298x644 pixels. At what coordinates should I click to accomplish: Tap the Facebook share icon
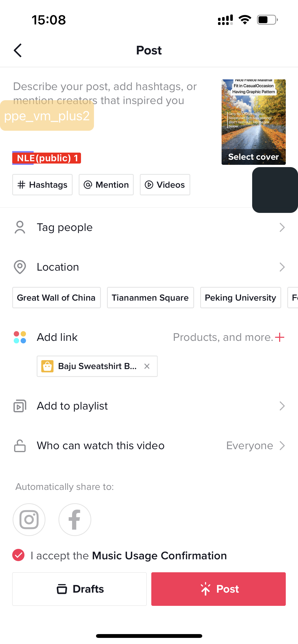tap(75, 519)
